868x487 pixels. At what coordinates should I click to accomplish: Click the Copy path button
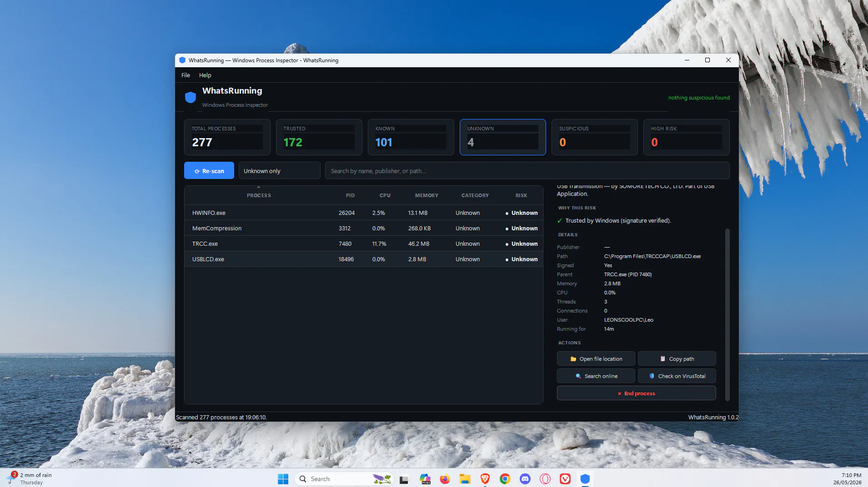tap(677, 358)
